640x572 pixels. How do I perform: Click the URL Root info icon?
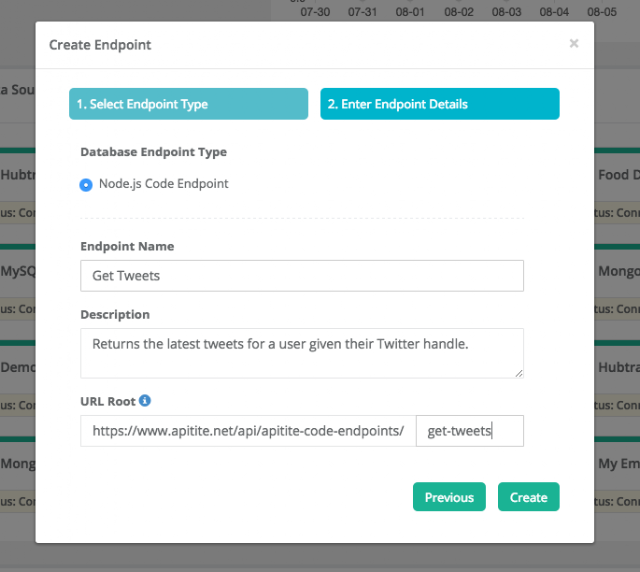tap(145, 401)
